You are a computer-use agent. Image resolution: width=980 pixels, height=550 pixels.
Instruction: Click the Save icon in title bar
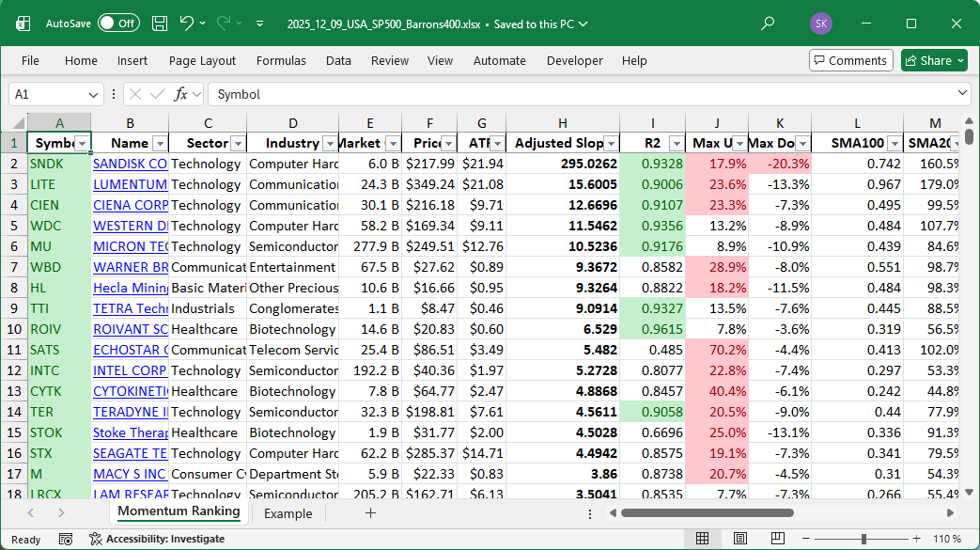(x=160, y=24)
